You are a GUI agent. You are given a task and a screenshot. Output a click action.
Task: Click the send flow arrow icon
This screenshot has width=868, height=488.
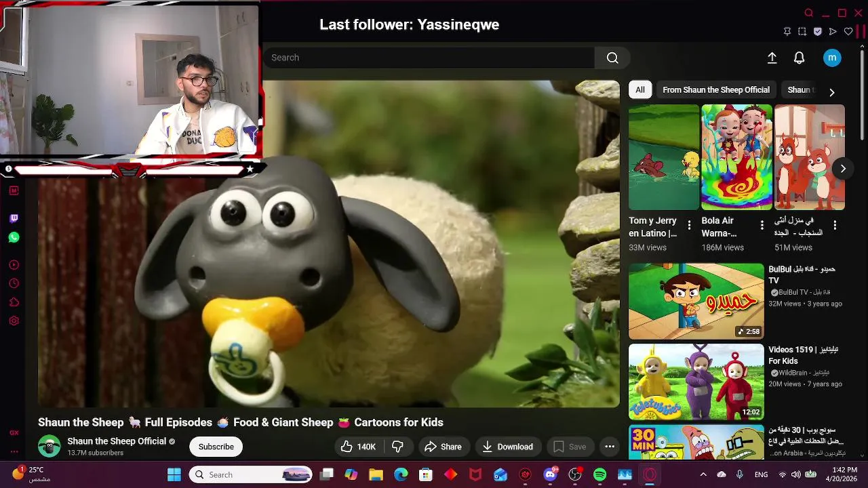[833, 31]
